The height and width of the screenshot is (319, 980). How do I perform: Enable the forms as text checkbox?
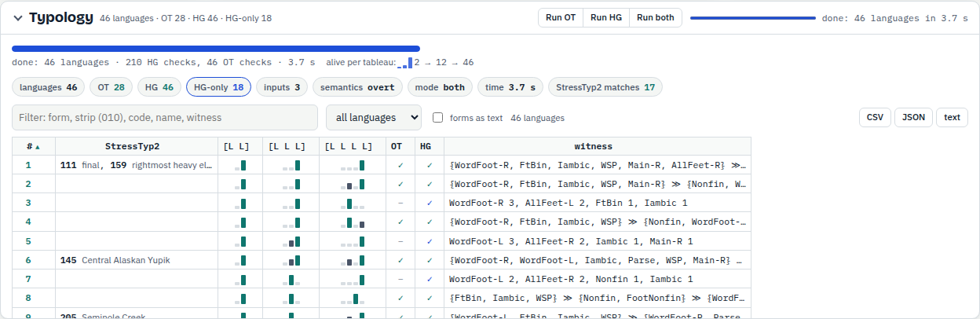tap(438, 118)
